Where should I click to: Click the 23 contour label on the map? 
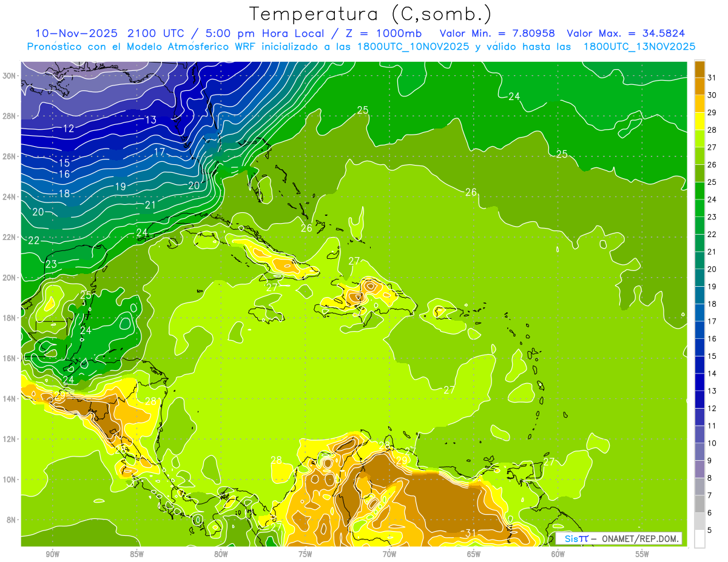[x=51, y=264]
